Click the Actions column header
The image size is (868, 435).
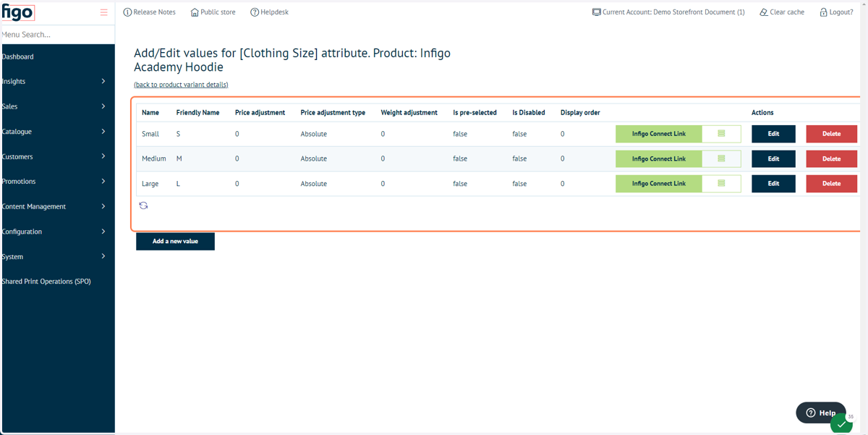tap(762, 113)
